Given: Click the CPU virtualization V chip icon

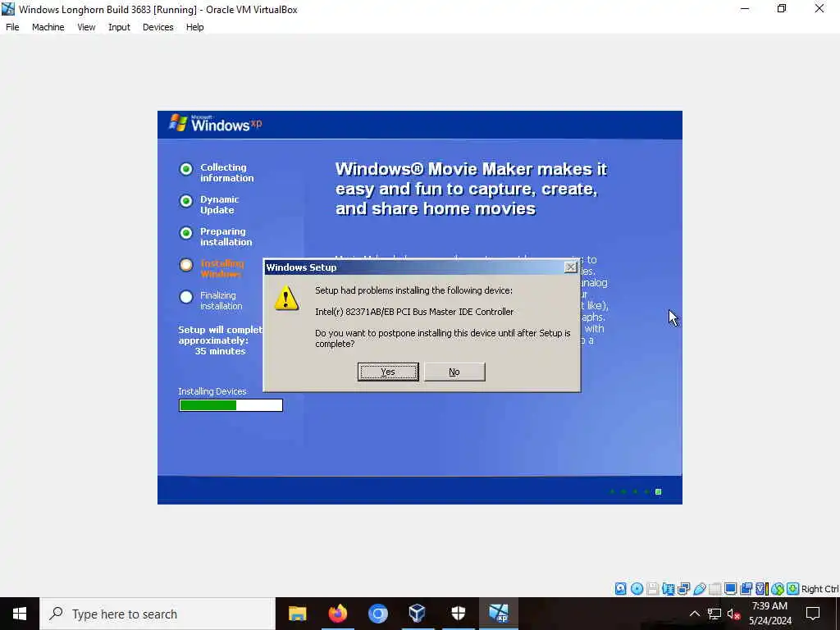Looking at the screenshot, I should (x=760, y=589).
